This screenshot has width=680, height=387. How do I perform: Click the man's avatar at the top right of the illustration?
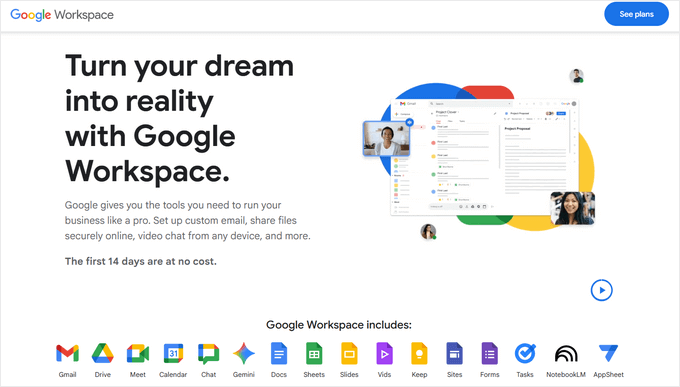click(576, 76)
